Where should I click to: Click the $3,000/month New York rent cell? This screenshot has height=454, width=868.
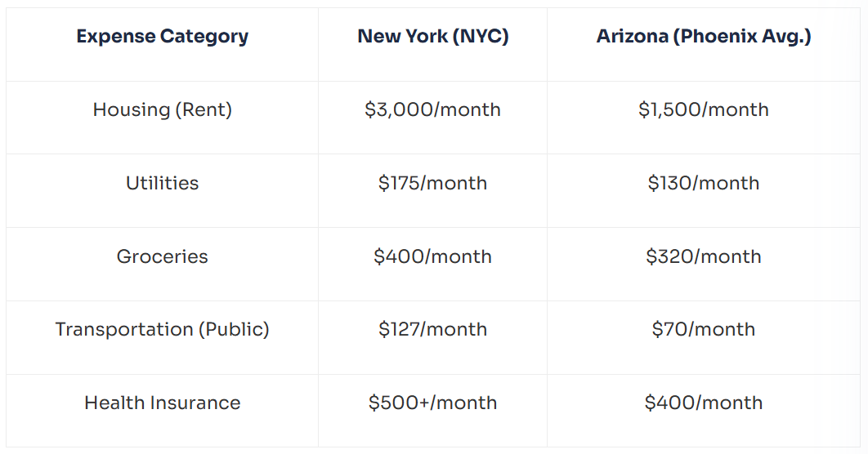(x=432, y=109)
